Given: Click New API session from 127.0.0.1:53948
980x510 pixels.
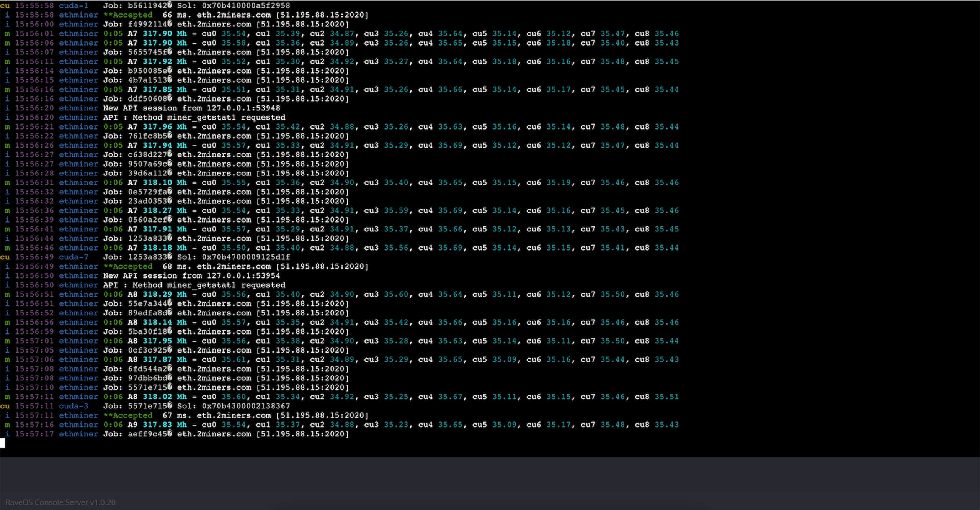Looking at the screenshot, I should pyautogui.click(x=191, y=108).
